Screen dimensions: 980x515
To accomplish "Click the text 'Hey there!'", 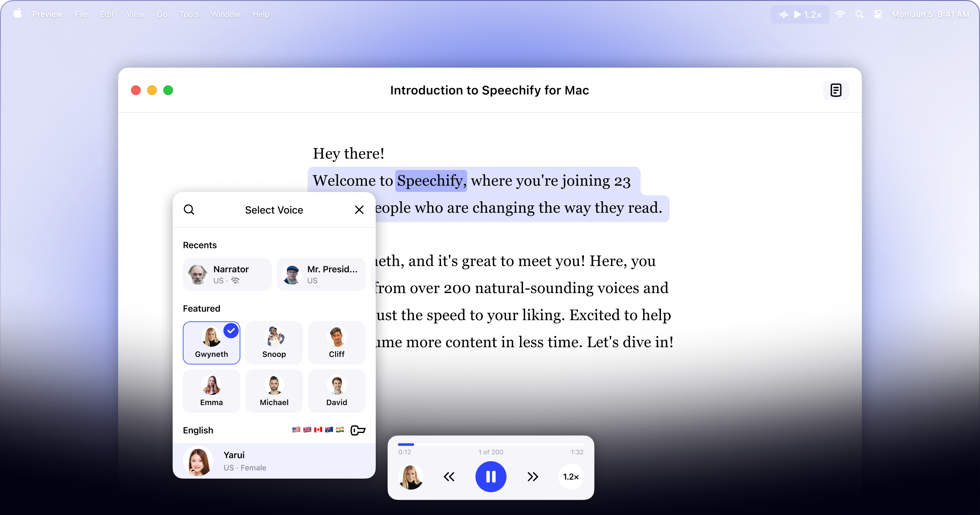I will [349, 153].
